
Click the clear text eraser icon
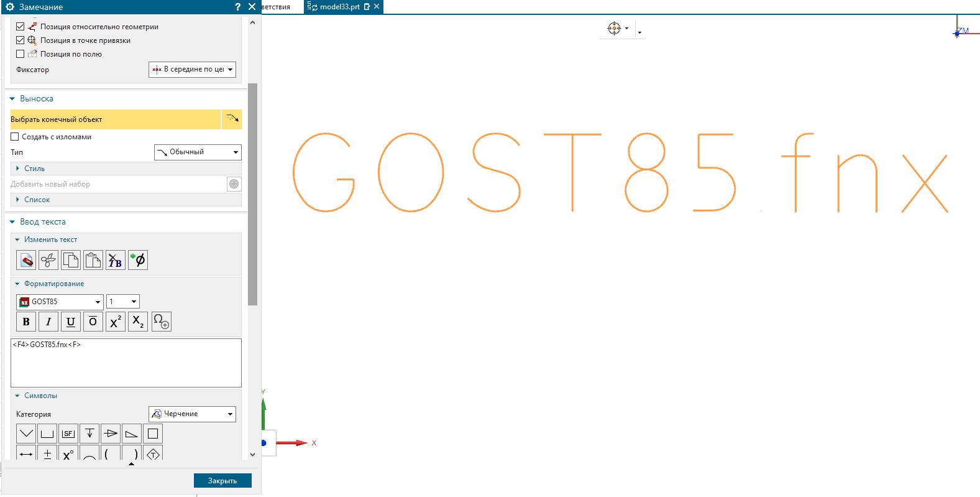click(26, 260)
